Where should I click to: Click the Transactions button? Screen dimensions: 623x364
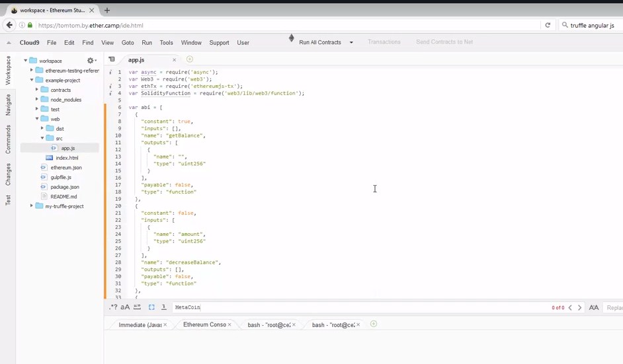[384, 42]
